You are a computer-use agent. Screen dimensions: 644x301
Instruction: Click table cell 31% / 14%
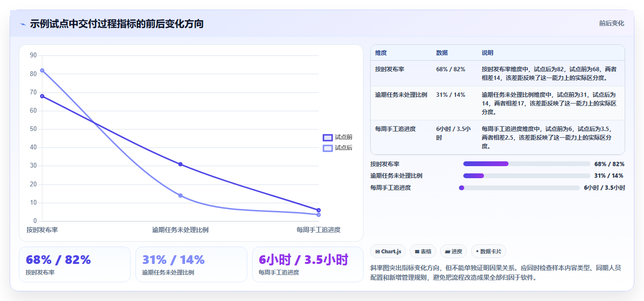tap(451, 95)
